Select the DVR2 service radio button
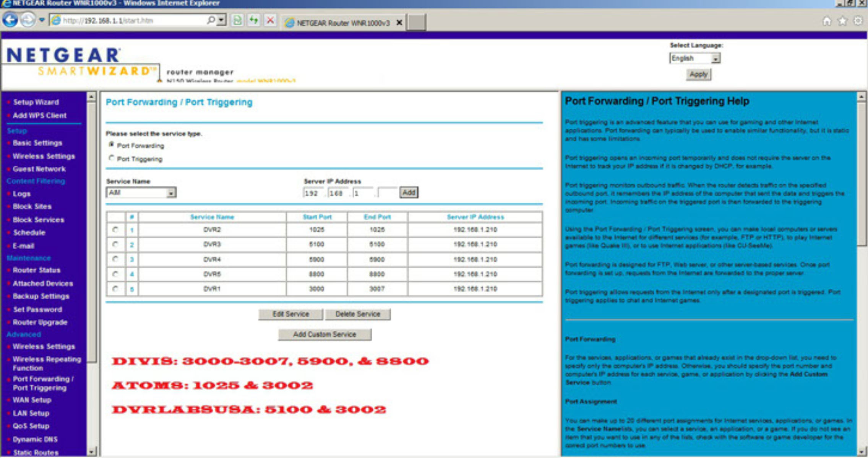 pyautogui.click(x=115, y=230)
